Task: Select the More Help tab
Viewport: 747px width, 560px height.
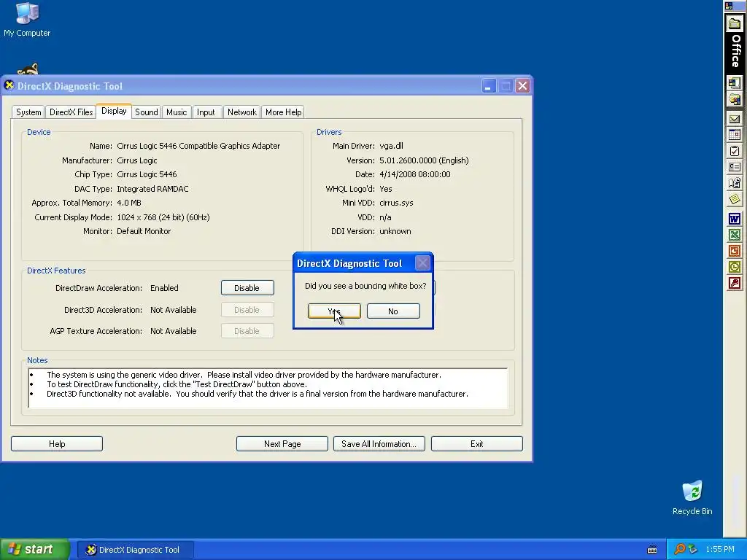Action: (x=284, y=112)
